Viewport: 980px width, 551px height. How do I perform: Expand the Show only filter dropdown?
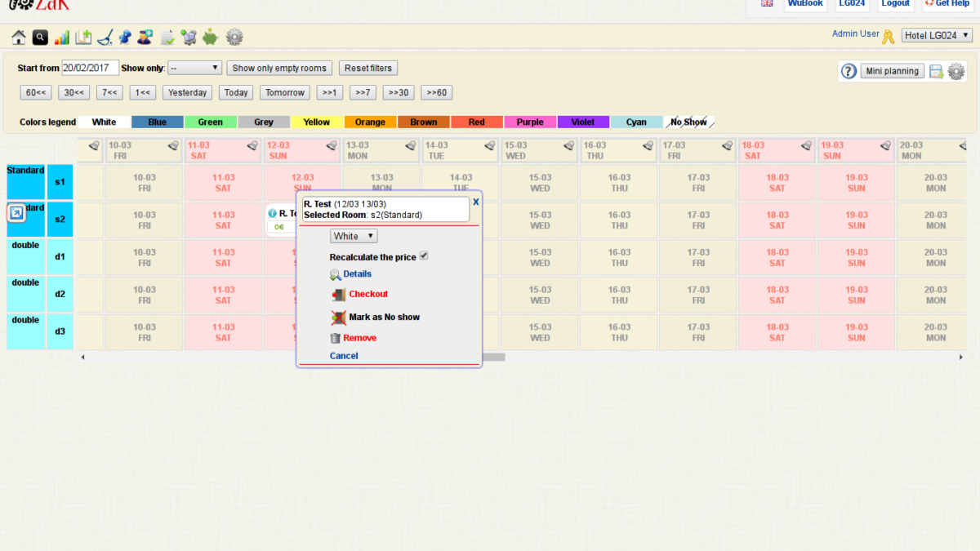point(194,68)
